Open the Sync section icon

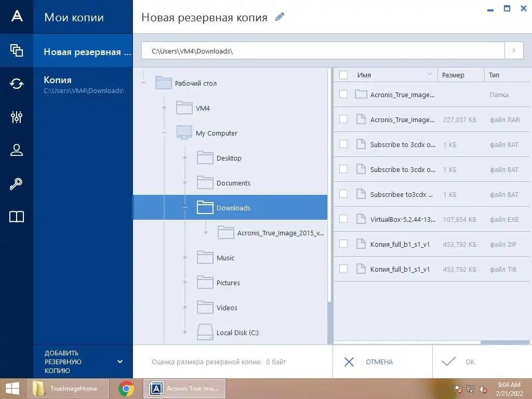click(16, 84)
